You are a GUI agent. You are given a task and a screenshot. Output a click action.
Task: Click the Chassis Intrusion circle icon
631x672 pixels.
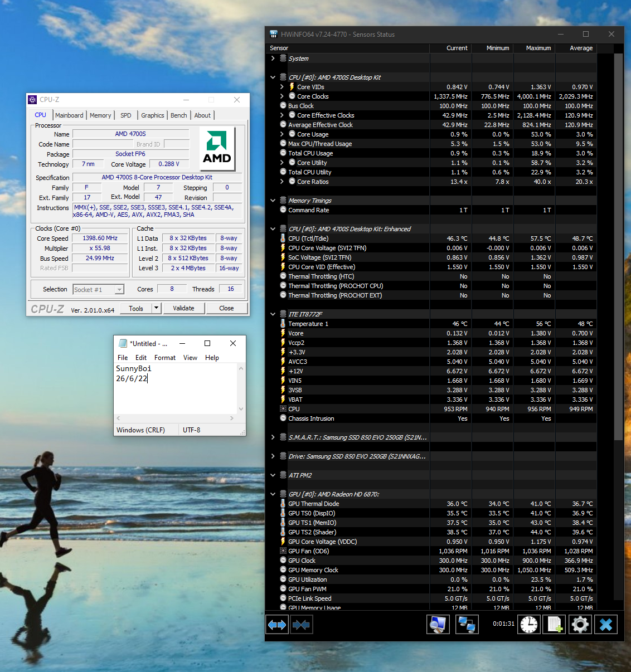pos(283,418)
